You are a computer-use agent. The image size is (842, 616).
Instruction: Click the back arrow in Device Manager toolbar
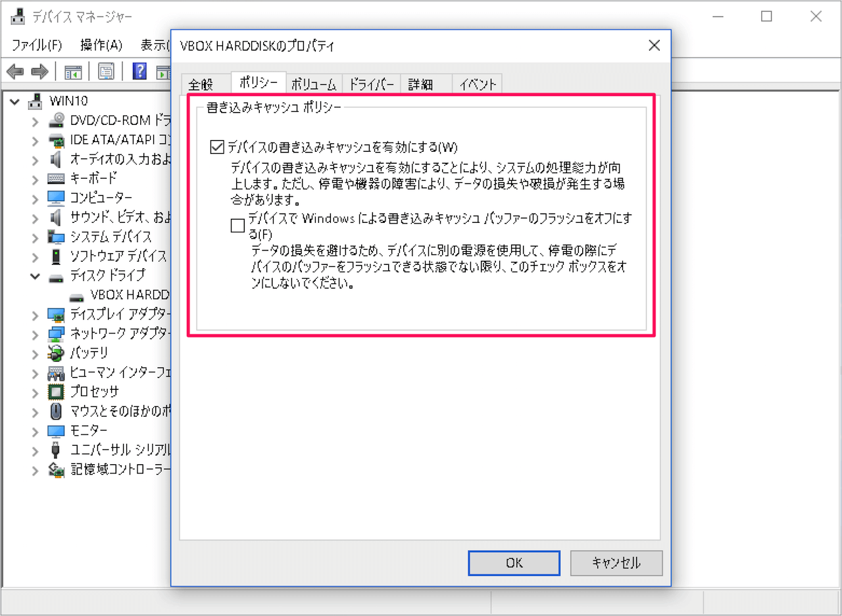(x=15, y=72)
